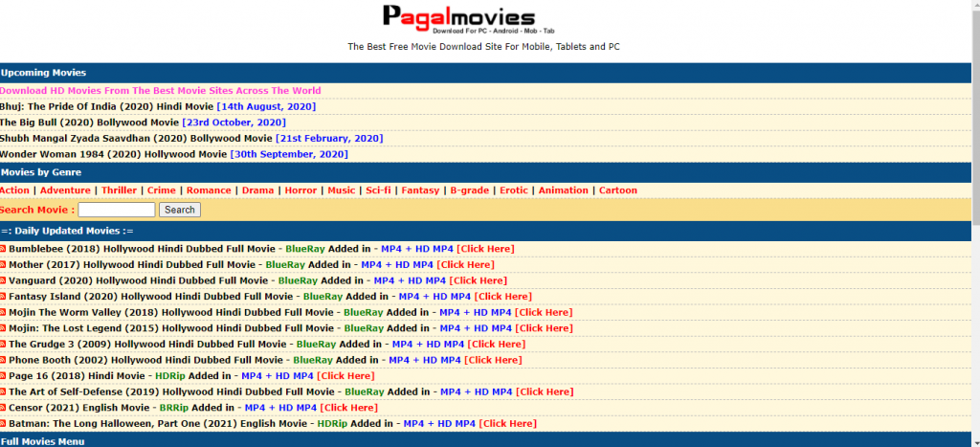Open the Adventure genre
The image size is (980, 447).
66,190
